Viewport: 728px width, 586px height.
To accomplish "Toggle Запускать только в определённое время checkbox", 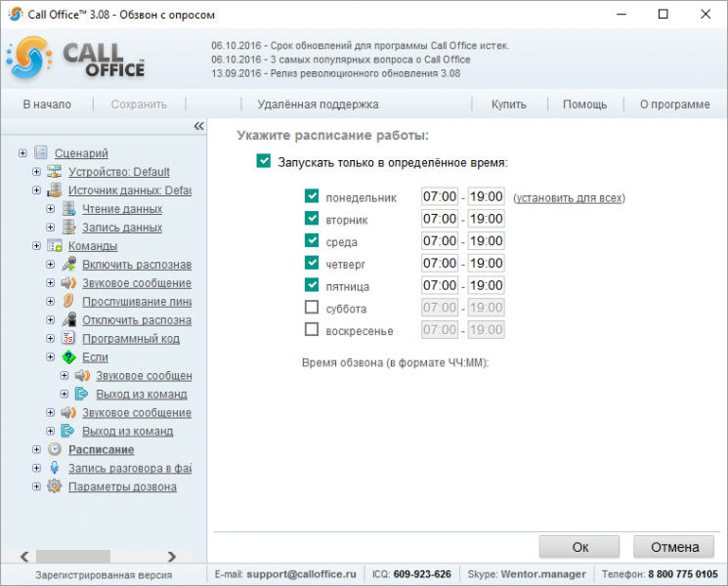I will point(263,161).
